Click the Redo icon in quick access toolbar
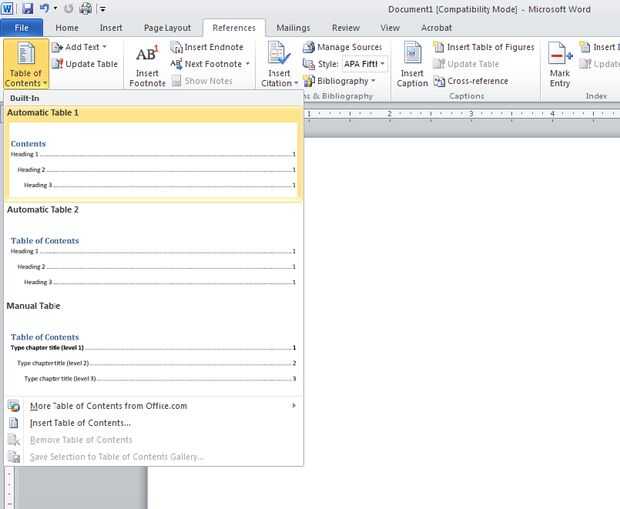The width and height of the screenshot is (620, 509). (68, 8)
